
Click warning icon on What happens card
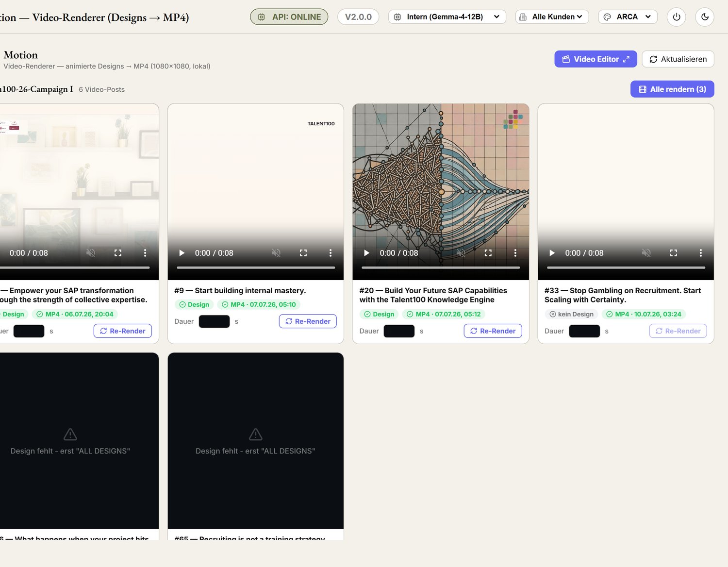tap(70, 434)
